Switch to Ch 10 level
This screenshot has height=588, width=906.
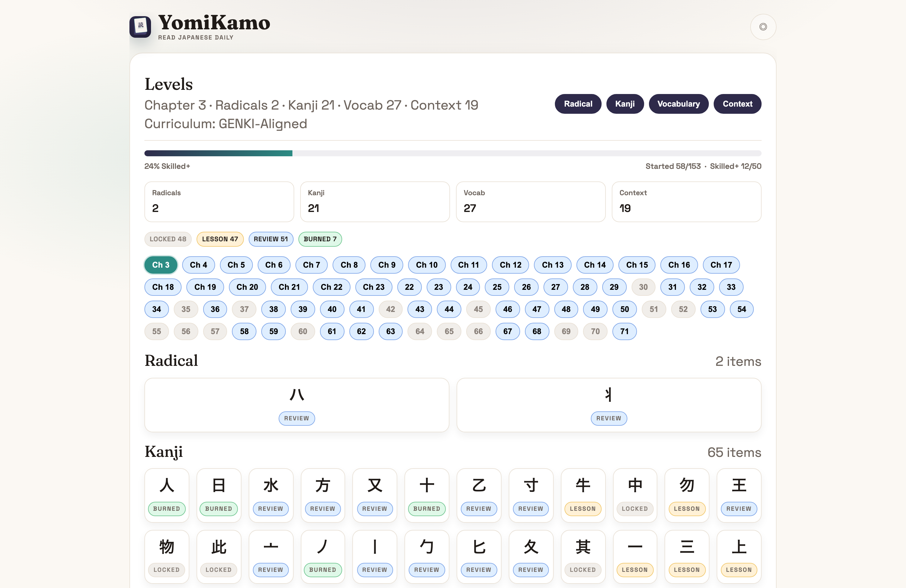coord(427,265)
